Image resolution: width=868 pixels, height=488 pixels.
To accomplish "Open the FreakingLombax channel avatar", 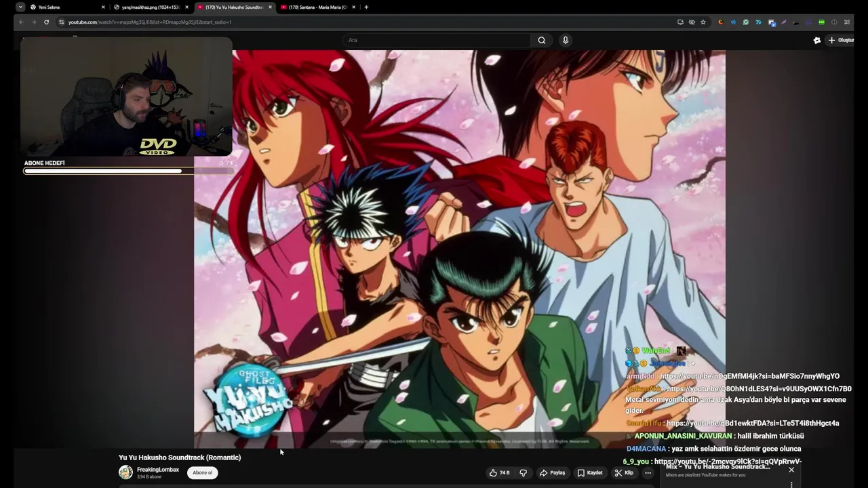I will coord(125,472).
